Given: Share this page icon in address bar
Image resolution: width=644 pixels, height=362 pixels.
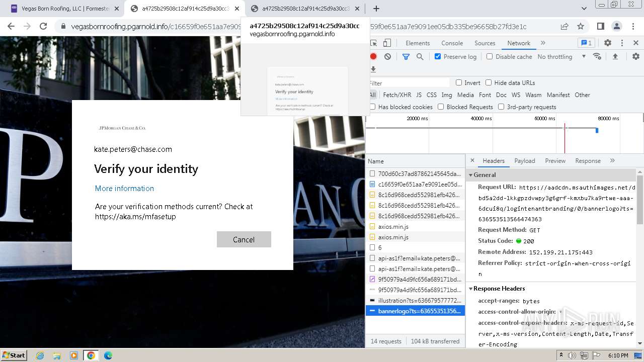Looking at the screenshot, I should click(x=565, y=27).
